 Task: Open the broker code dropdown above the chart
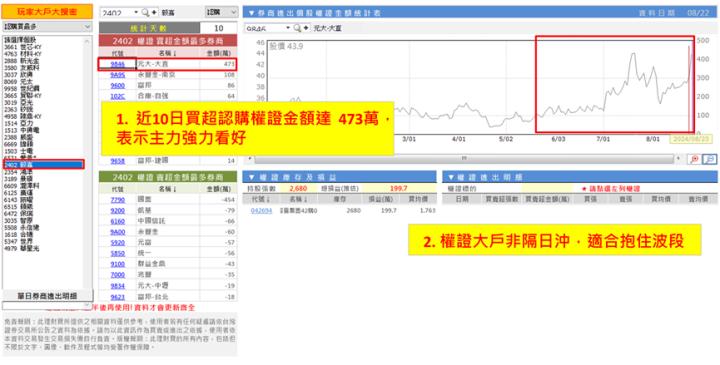click(x=288, y=28)
